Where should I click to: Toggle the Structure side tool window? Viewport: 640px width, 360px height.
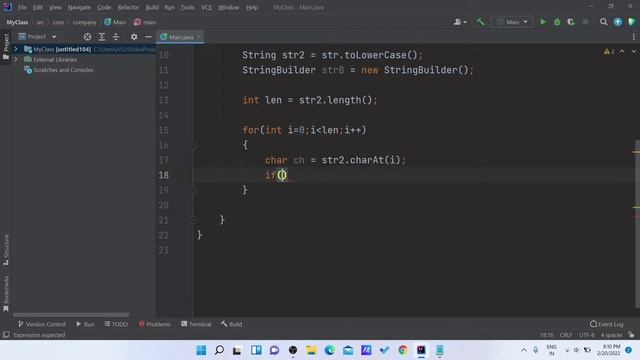(6, 250)
